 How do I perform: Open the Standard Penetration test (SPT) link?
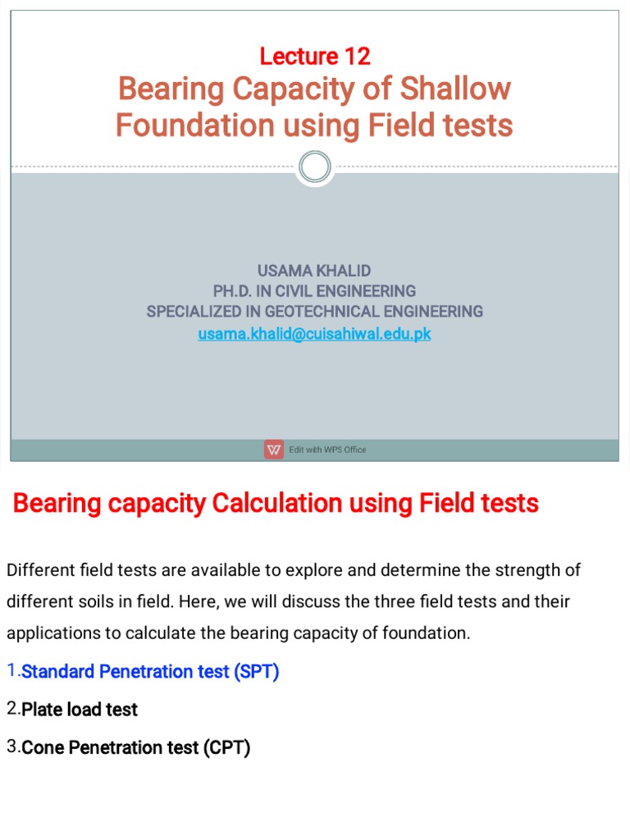pyautogui.click(x=150, y=672)
